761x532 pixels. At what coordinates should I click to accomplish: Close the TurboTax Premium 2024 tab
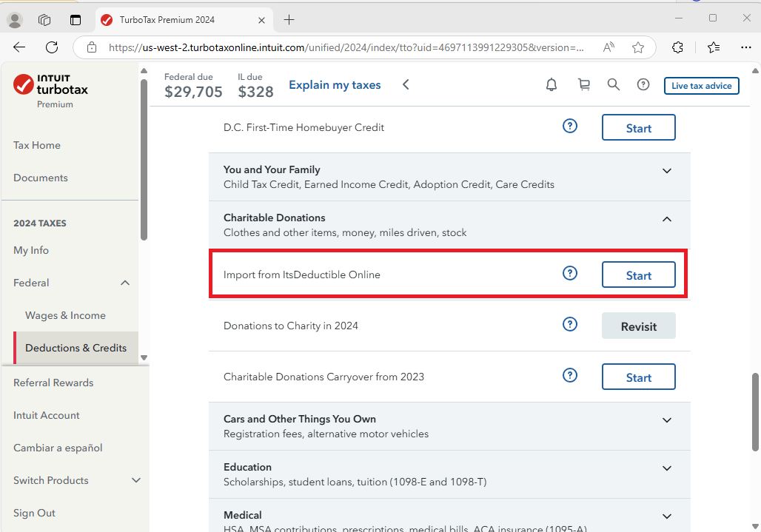(x=261, y=20)
